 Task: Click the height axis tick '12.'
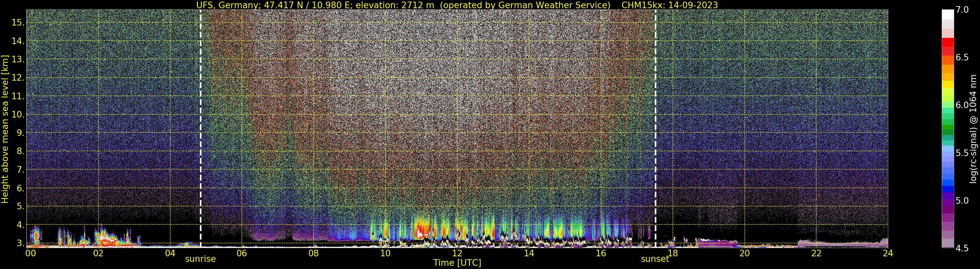pos(18,78)
